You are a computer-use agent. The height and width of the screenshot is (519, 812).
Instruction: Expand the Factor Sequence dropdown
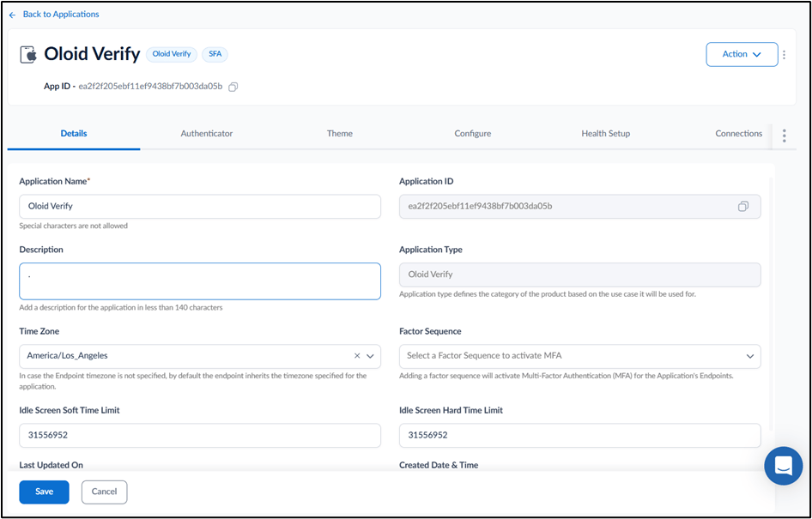pyautogui.click(x=749, y=356)
